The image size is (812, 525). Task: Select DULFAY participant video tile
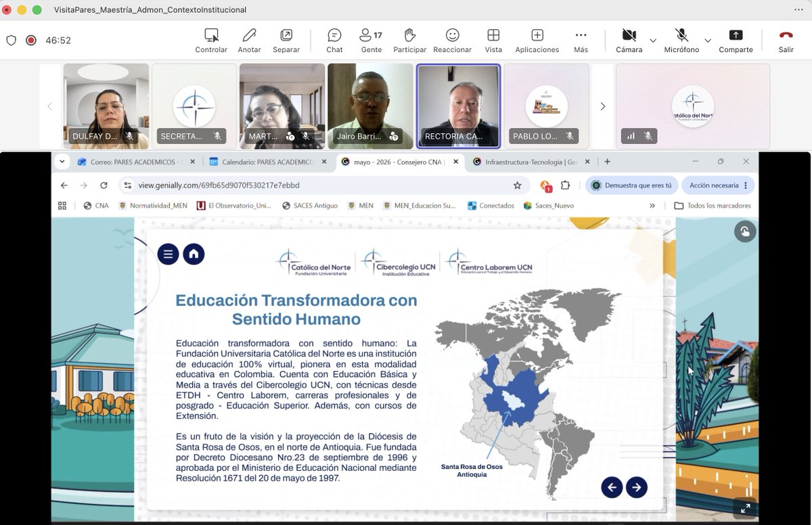106,106
